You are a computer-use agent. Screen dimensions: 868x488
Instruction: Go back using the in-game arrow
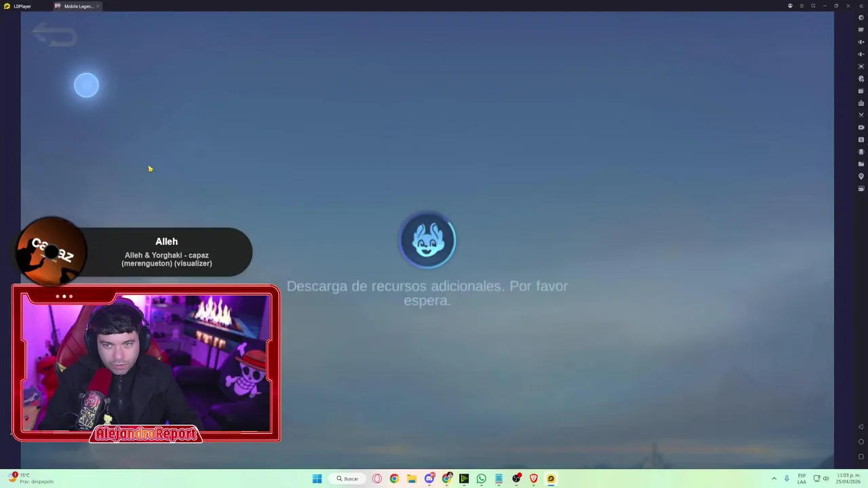click(x=54, y=35)
